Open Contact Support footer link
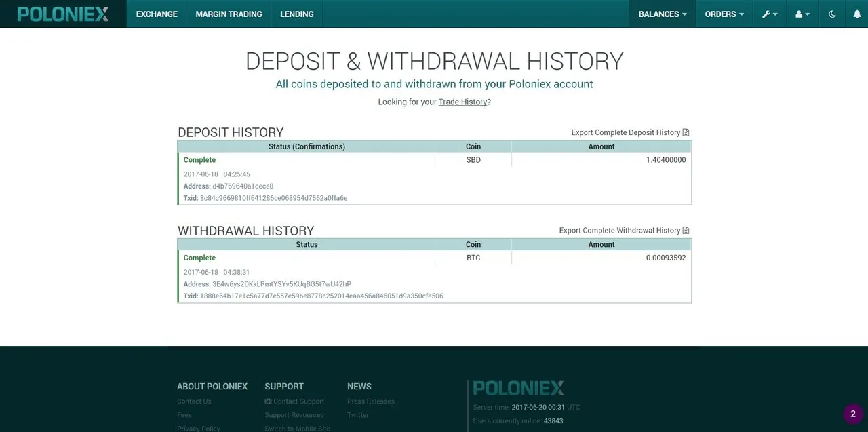Viewport: 868px width, 432px height. 294,401
